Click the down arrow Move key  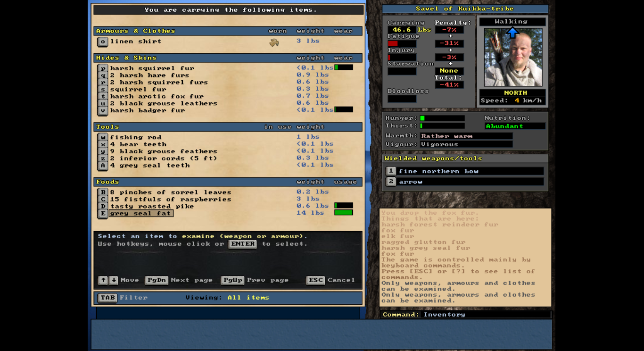(x=114, y=280)
